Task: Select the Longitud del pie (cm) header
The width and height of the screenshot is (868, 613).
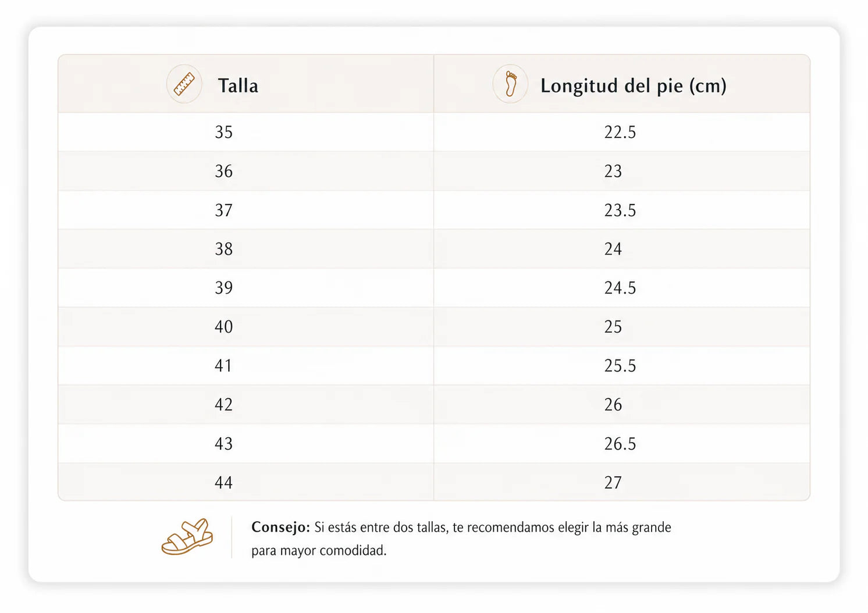Action: 634,85
